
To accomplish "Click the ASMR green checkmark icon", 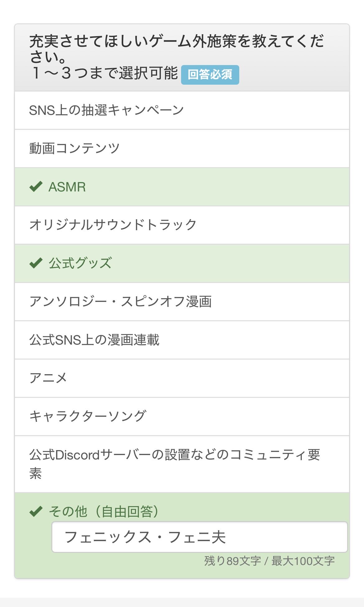I will click(x=36, y=187).
